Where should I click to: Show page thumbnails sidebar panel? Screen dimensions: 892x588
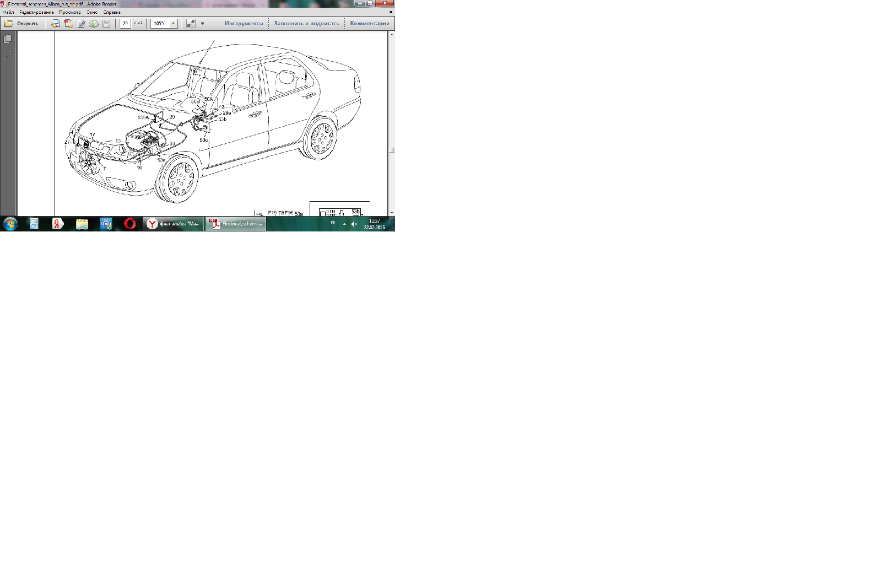[x=8, y=39]
